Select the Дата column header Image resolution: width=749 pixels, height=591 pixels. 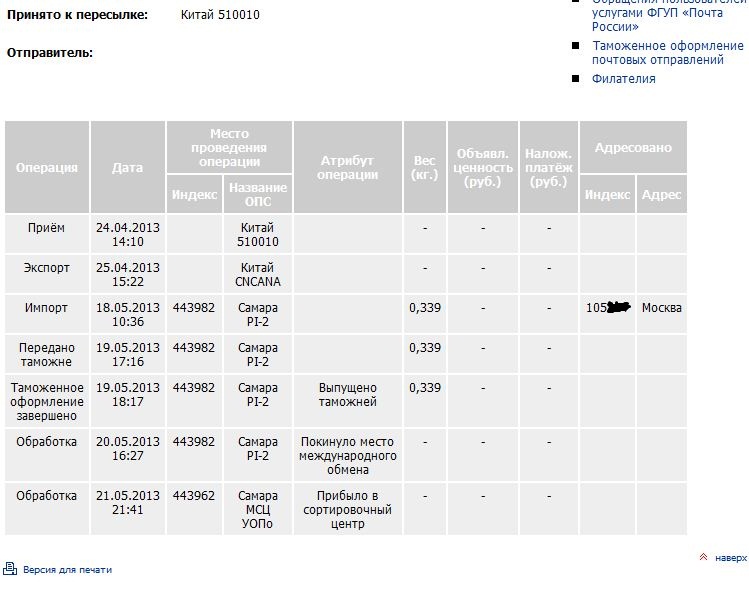pyautogui.click(x=128, y=167)
